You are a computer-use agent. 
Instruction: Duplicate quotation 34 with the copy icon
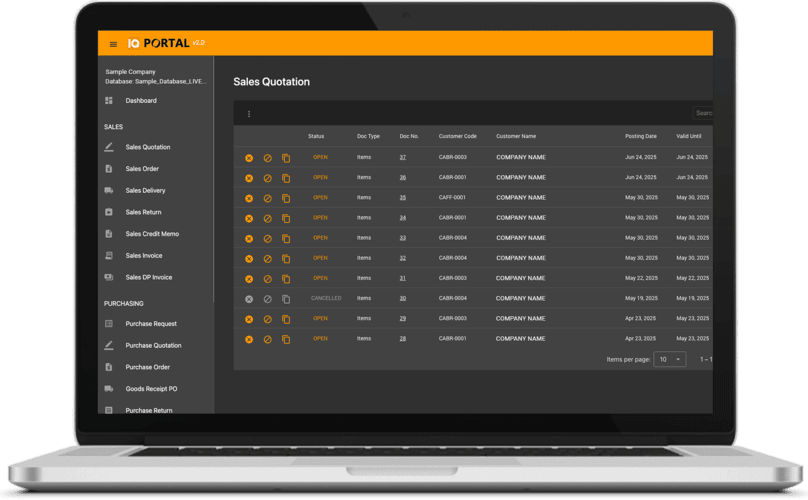[x=286, y=219]
